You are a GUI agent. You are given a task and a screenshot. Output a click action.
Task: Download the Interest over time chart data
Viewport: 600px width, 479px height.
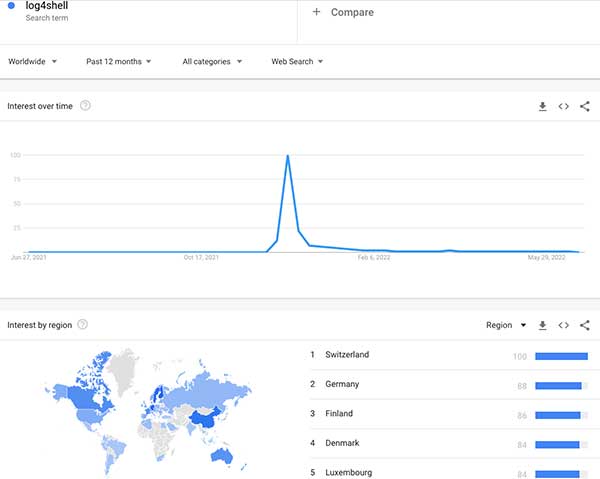542,106
